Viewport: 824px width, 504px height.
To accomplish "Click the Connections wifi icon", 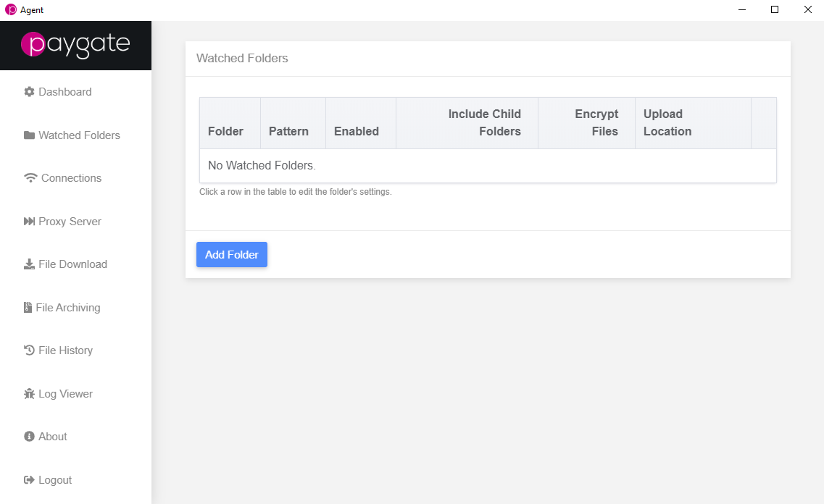I will click(x=30, y=178).
